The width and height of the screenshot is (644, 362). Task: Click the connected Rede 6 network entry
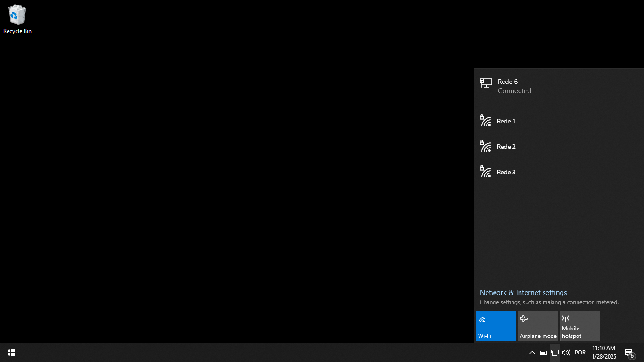[x=514, y=86]
